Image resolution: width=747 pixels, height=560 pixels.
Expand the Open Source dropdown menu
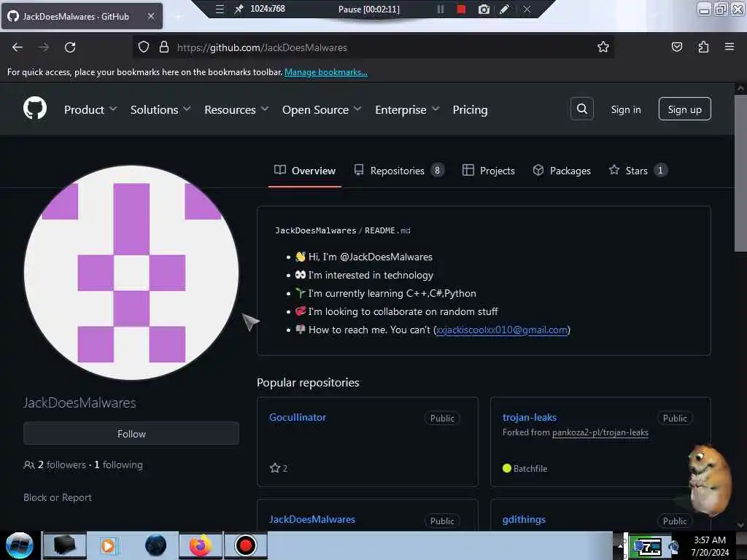(x=322, y=110)
